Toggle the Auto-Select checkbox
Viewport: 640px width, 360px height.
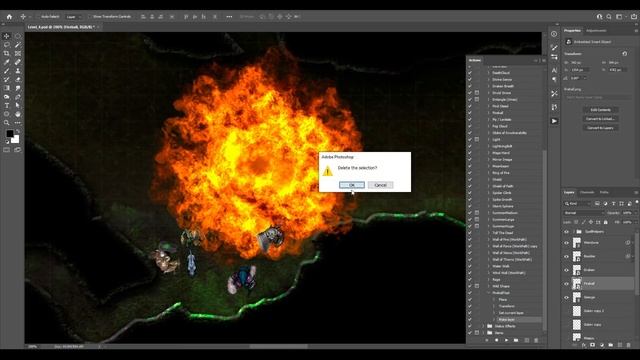pyautogui.click(x=38, y=17)
